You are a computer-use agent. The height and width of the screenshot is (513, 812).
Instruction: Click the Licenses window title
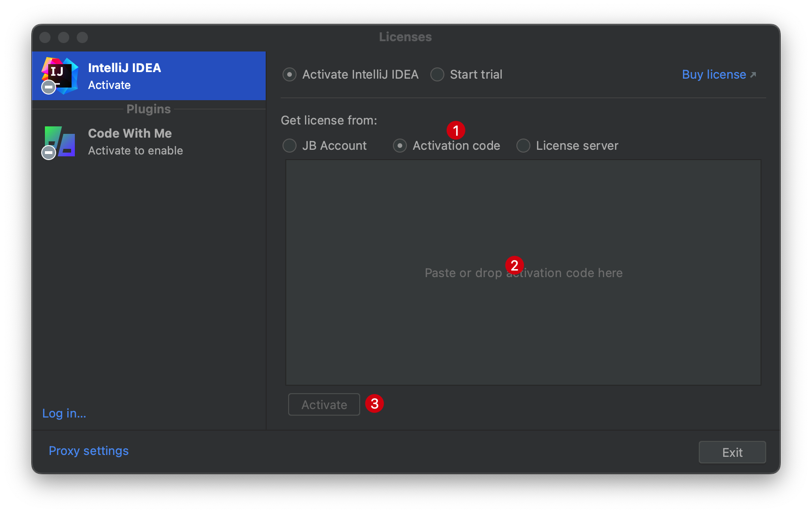(406, 37)
